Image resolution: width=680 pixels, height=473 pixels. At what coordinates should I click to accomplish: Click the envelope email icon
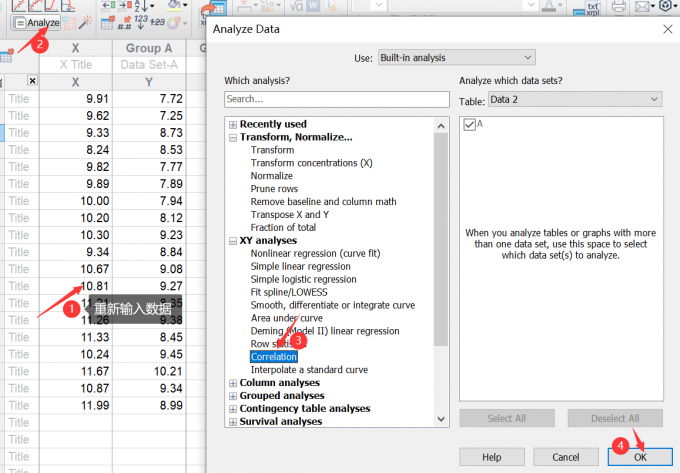click(x=642, y=6)
